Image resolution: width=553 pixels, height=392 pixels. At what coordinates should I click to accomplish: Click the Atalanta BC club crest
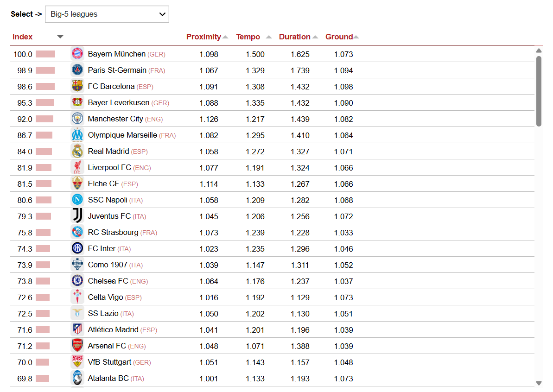[x=77, y=378]
